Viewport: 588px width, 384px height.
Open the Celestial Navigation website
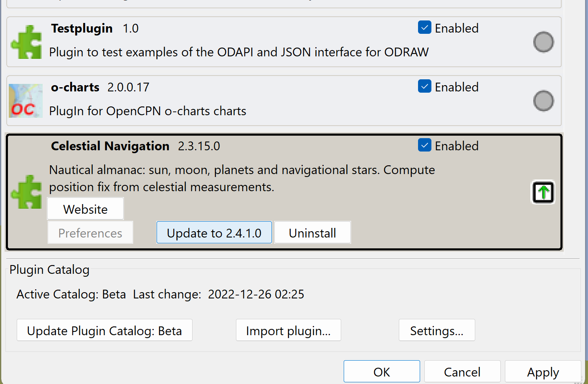pyautogui.click(x=85, y=209)
